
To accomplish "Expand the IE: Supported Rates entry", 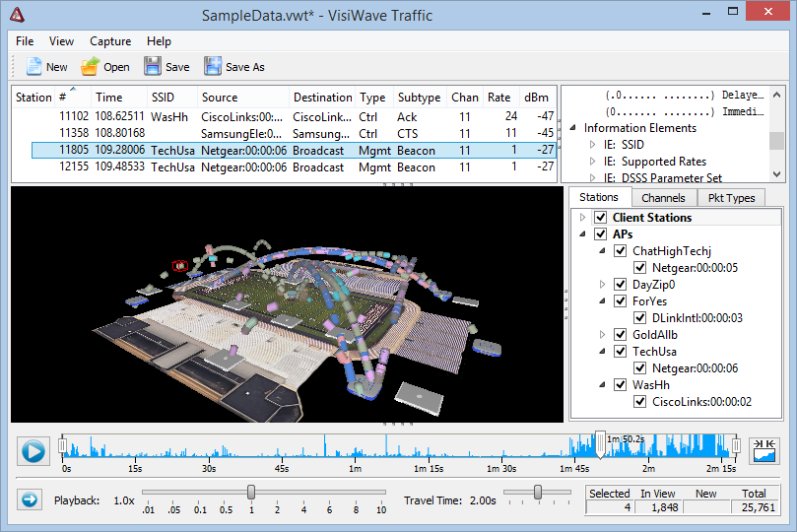I will 593,162.
